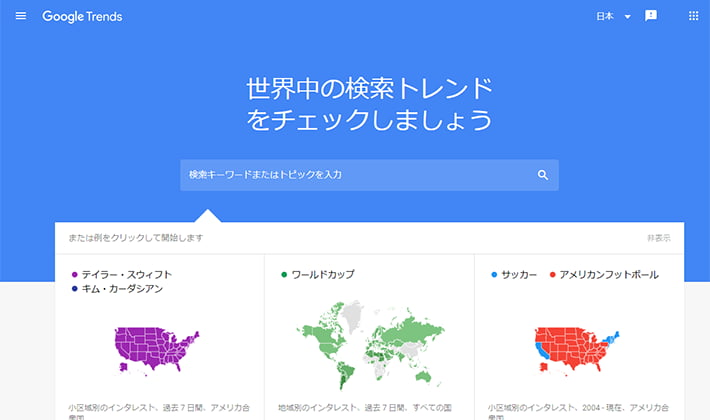Click the caption under the world map card
Image resolution: width=710 pixels, height=420 pixels.
click(x=365, y=408)
